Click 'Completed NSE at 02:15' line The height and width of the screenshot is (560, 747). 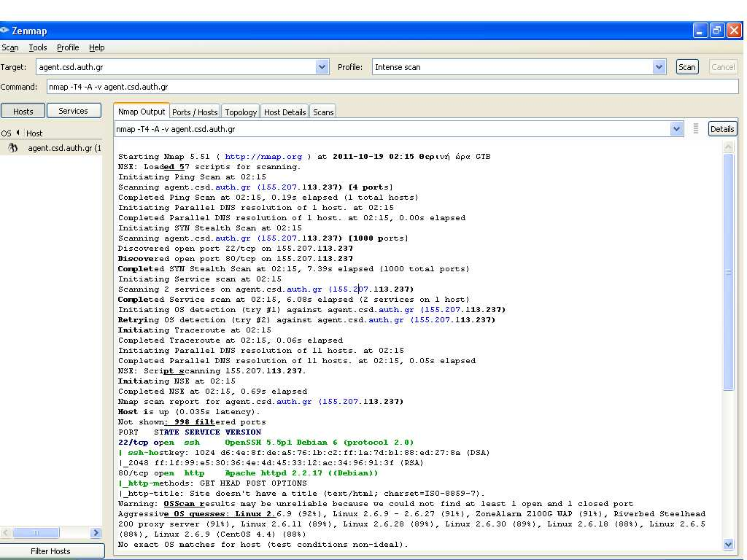coord(212,392)
